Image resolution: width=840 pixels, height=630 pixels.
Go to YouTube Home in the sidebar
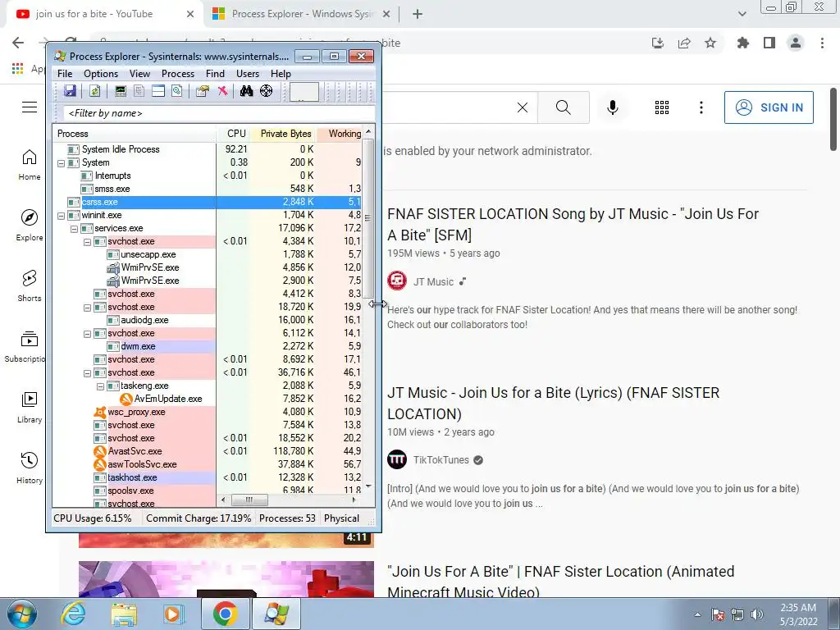(x=30, y=164)
